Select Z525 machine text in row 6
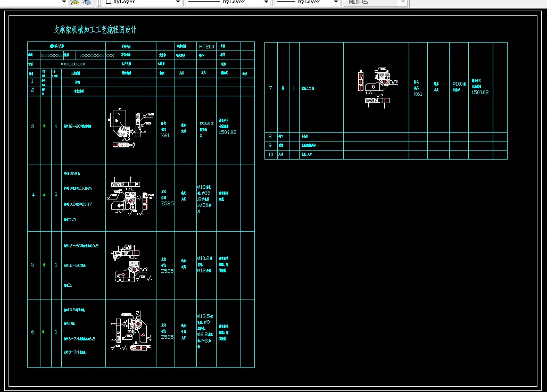Viewport: 547px width, 392px height. [x=167, y=337]
